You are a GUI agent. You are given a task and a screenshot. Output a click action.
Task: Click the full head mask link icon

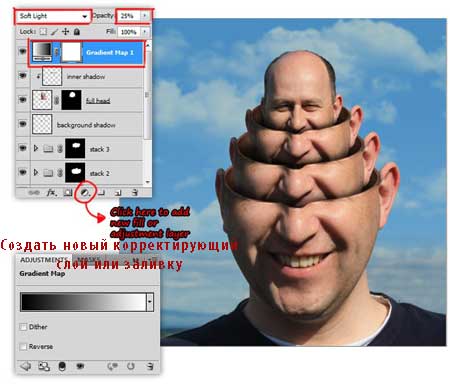(x=57, y=100)
